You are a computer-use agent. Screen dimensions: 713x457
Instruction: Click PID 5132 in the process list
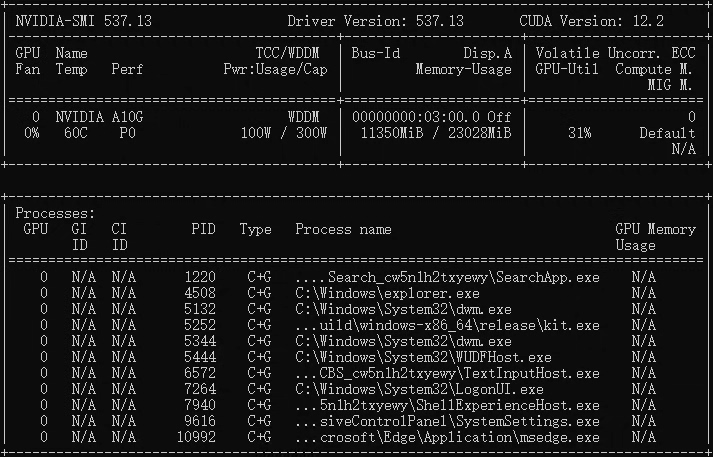(199, 309)
